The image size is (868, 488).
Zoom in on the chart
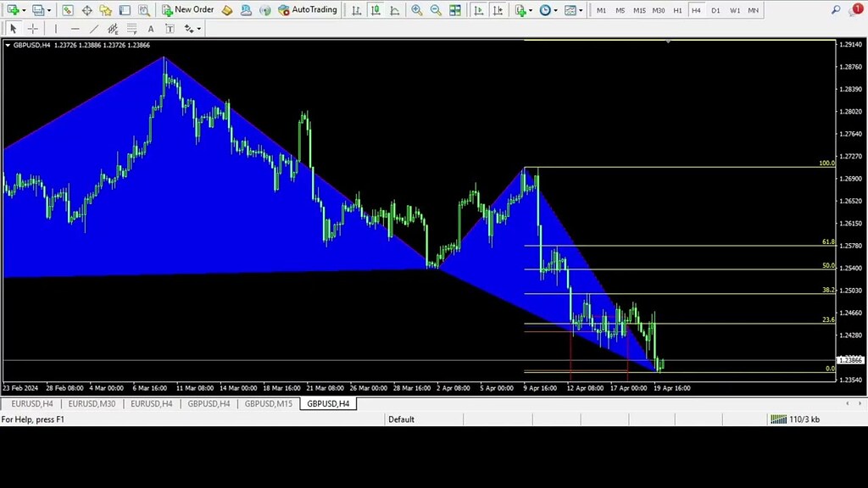416,9
